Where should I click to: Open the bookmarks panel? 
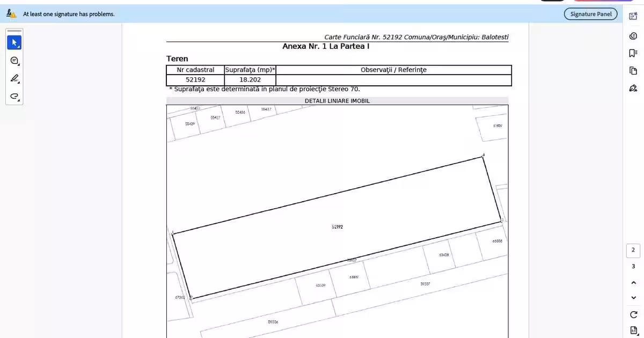coord(633,53)
